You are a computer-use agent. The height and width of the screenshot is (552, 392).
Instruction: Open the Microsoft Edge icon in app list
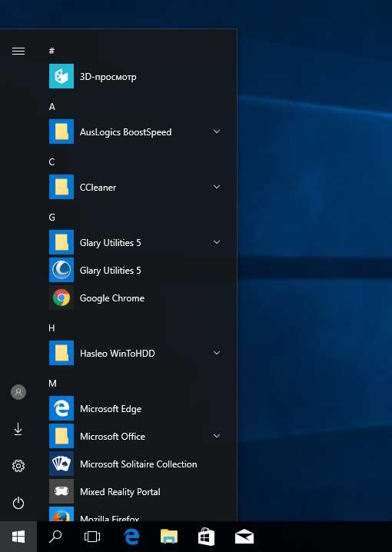point(61,408)
